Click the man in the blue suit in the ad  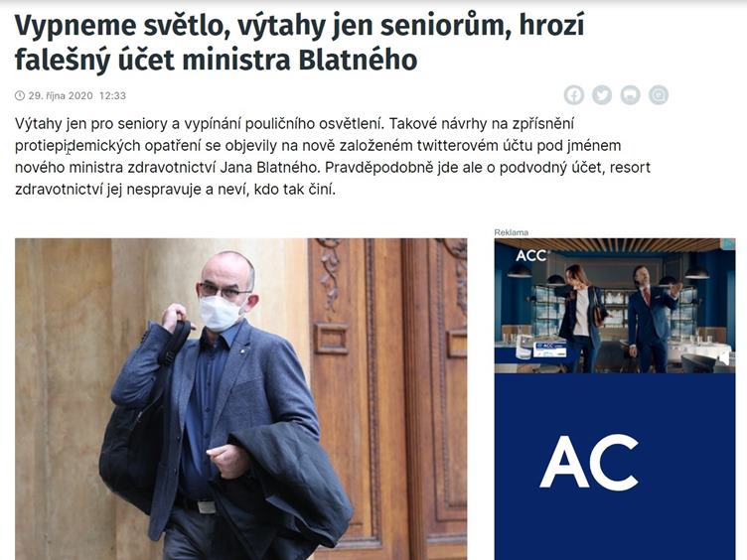[651, 319]
